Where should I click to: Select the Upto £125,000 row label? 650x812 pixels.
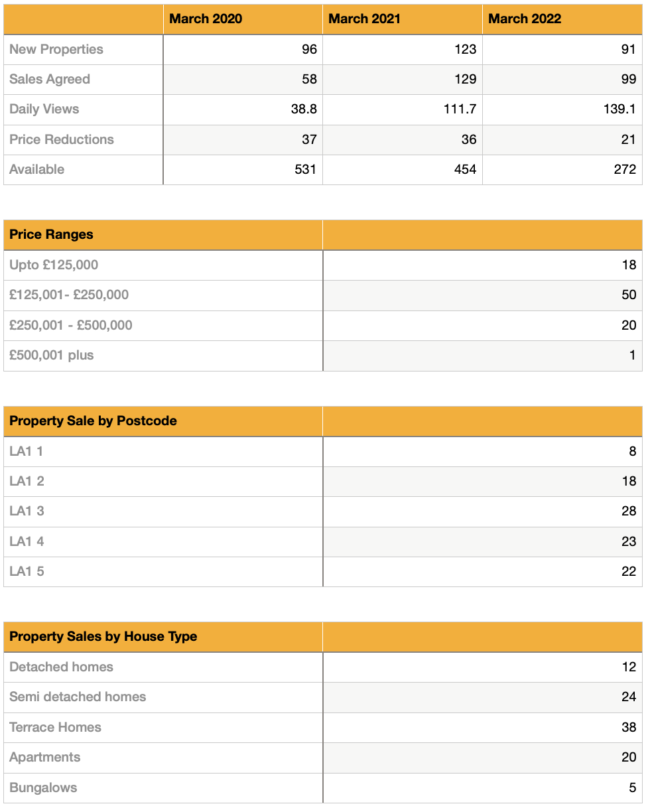pyautogui.click(x=54, y=265)
